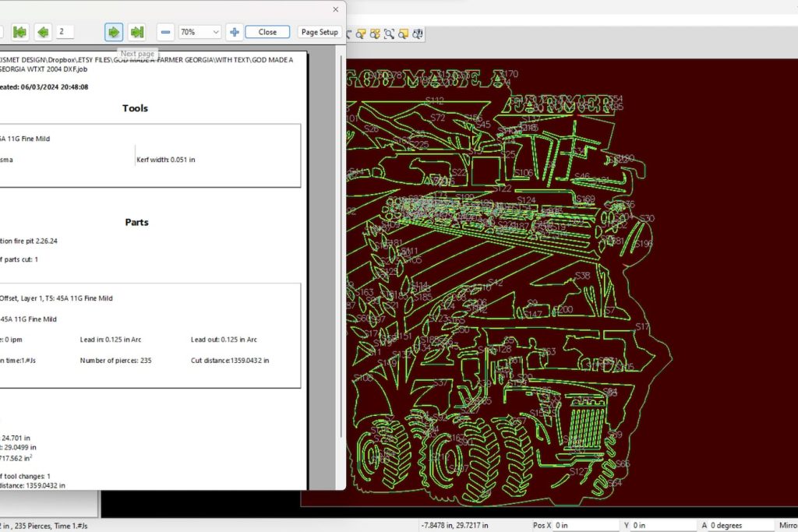
Task: Close the print preview window with X
Action: 336,9
